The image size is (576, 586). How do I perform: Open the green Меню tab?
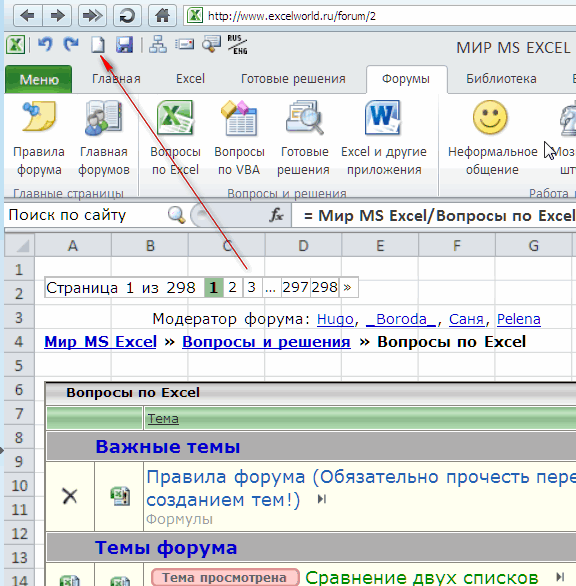tap(39, 79)
